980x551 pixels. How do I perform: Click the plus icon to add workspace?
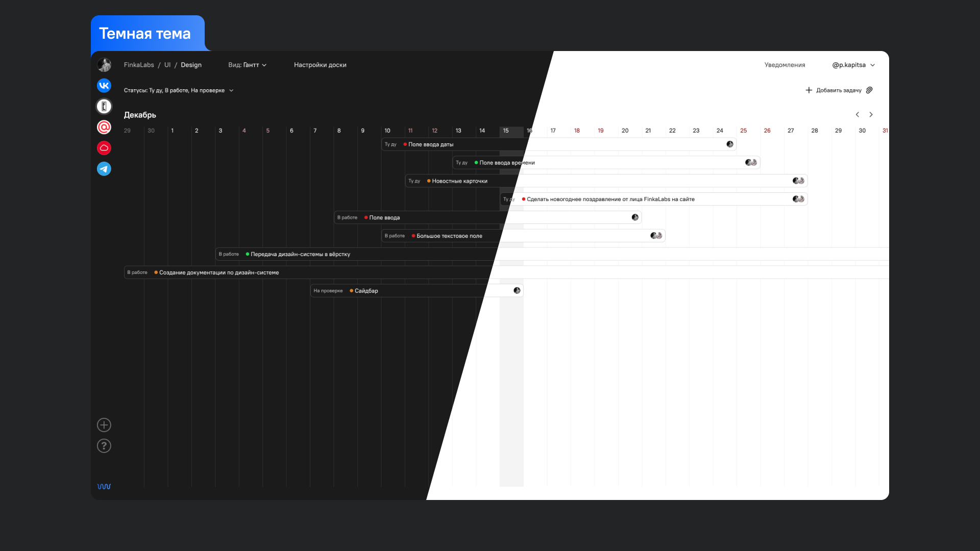pos(104,425)
